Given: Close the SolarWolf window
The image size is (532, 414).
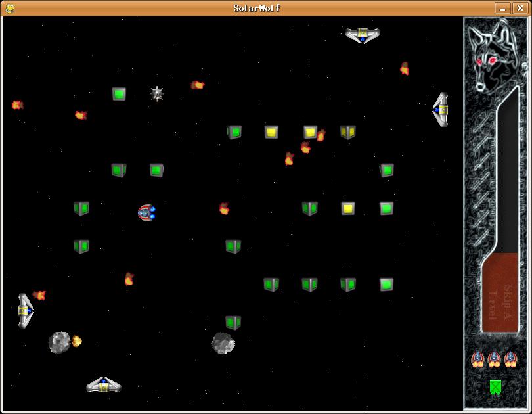Looking at the screenshot, I should coord(520,8).
